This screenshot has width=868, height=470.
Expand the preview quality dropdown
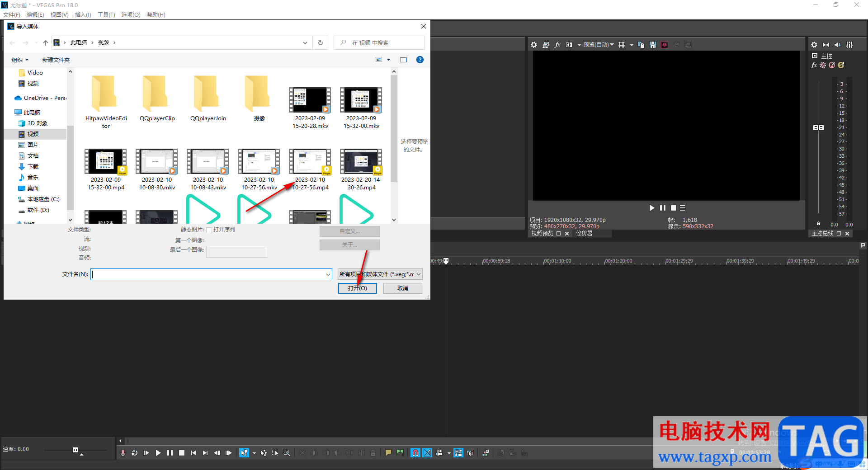tap(599, 45)
